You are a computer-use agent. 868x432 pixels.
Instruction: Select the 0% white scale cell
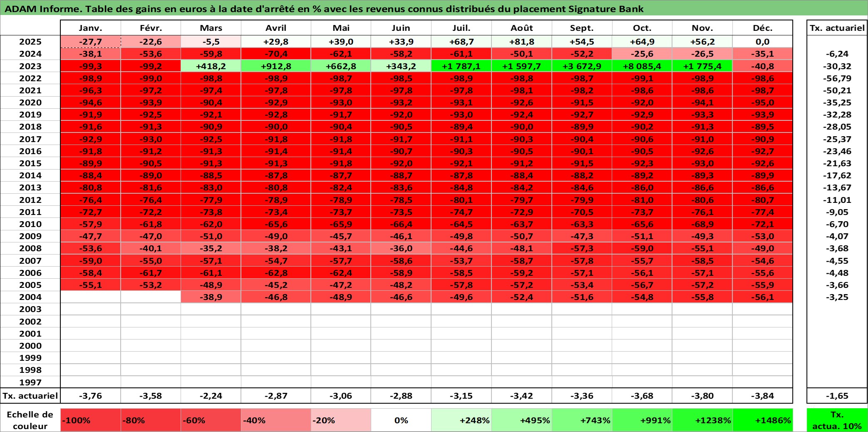coord(401,420)
